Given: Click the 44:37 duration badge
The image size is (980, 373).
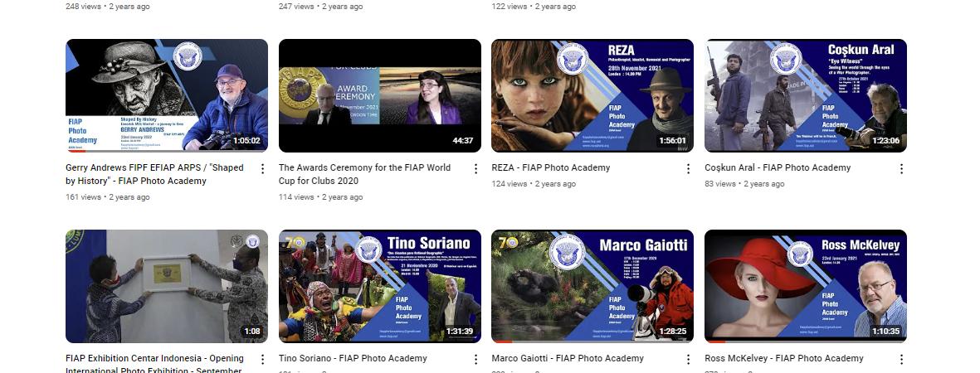Looking at the screenshot, I should [x=462, y=141].
